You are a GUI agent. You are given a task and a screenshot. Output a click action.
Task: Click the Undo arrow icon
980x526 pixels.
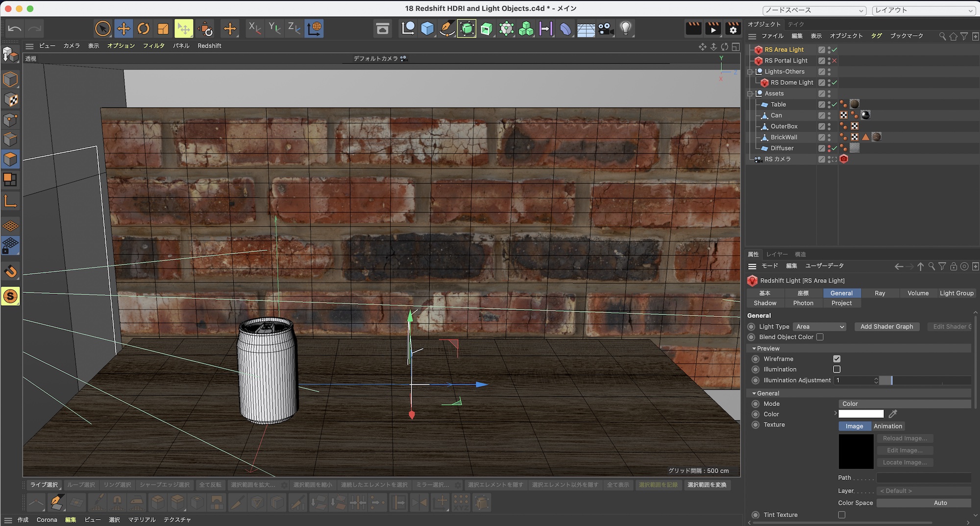15,29
